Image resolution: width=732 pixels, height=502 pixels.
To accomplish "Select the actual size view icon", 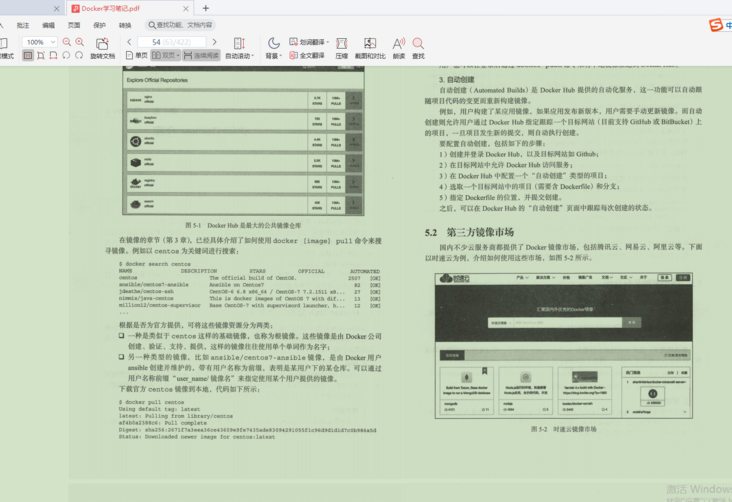I will point(28,56).
